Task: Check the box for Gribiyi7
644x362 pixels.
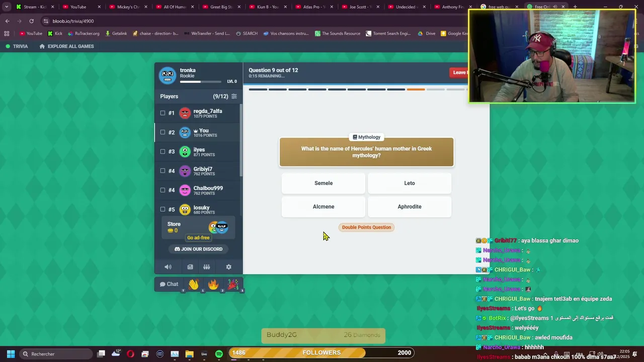Action: (163, 171)
